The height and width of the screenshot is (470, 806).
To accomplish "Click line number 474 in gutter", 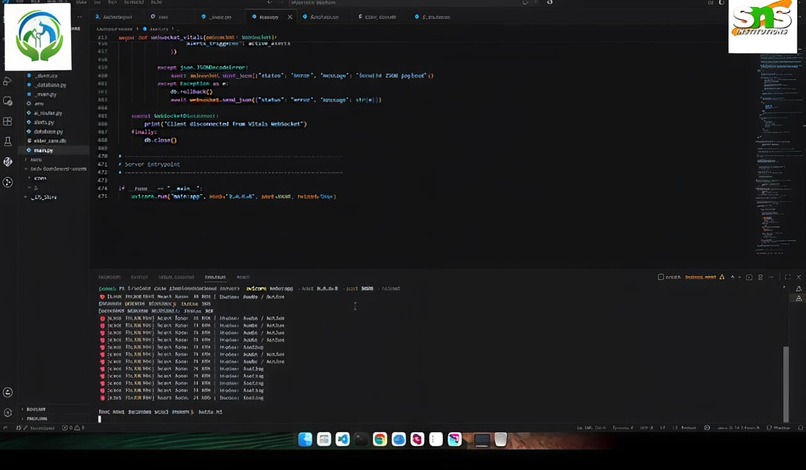I will coord(102,189).
